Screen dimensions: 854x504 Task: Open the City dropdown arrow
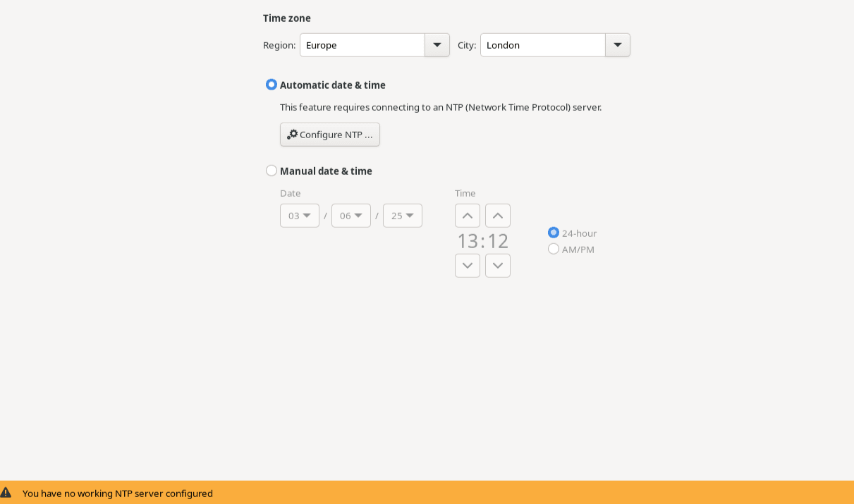tap(618, 45)
